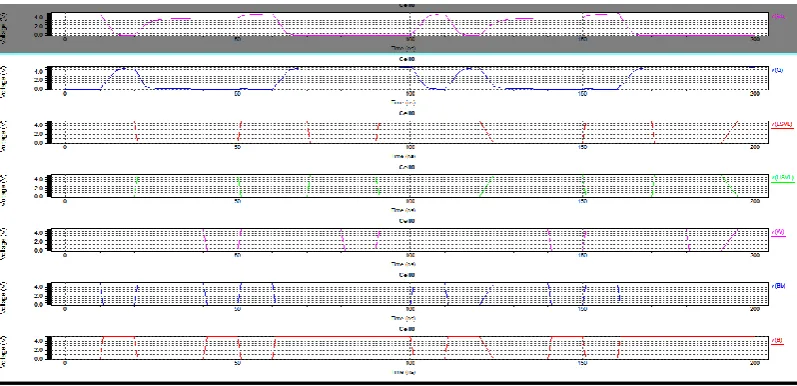The height and width of the screenshot is (386, 797).
Task: Click the Time axis label under bottom plot
Action: click(404, 372)
